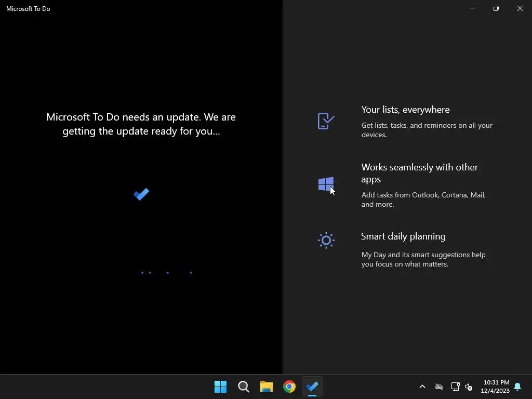This screenshot has height=399, width=532.
Task: Click the OneDrive cloud tray icon
Action: click(x=439, y=387)
